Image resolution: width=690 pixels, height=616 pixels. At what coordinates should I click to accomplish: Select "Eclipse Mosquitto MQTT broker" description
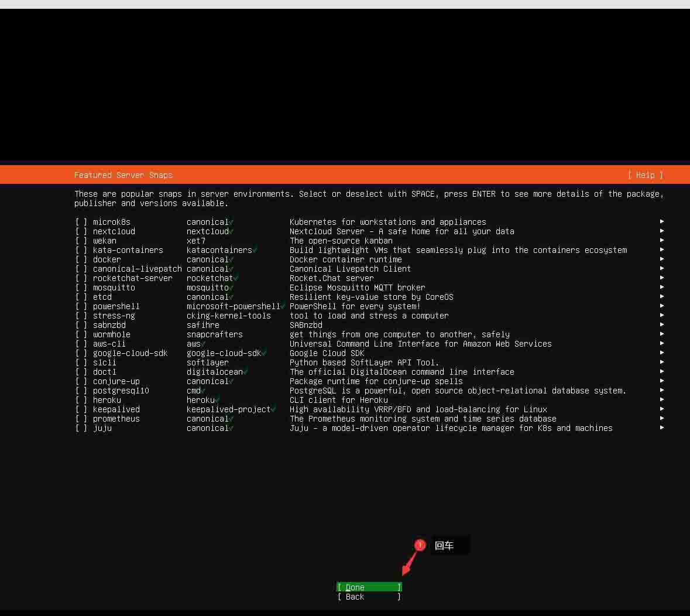pyautogui.click(x=358, y=288)
